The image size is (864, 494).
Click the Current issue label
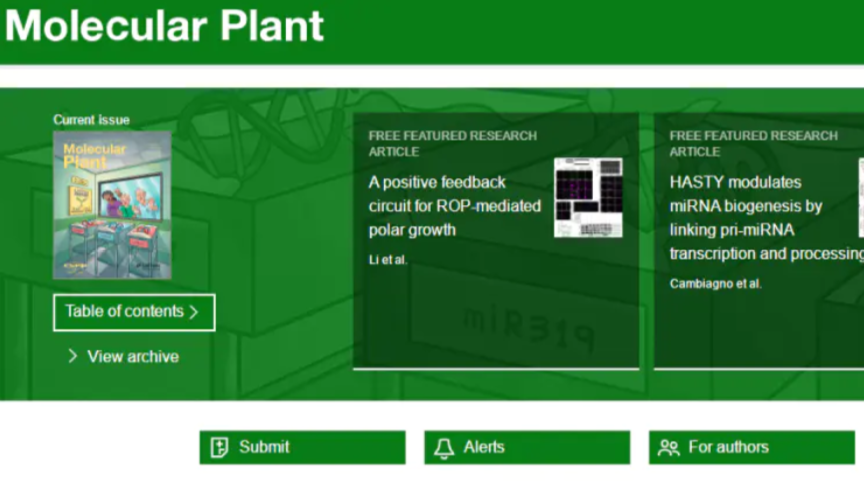91,120
